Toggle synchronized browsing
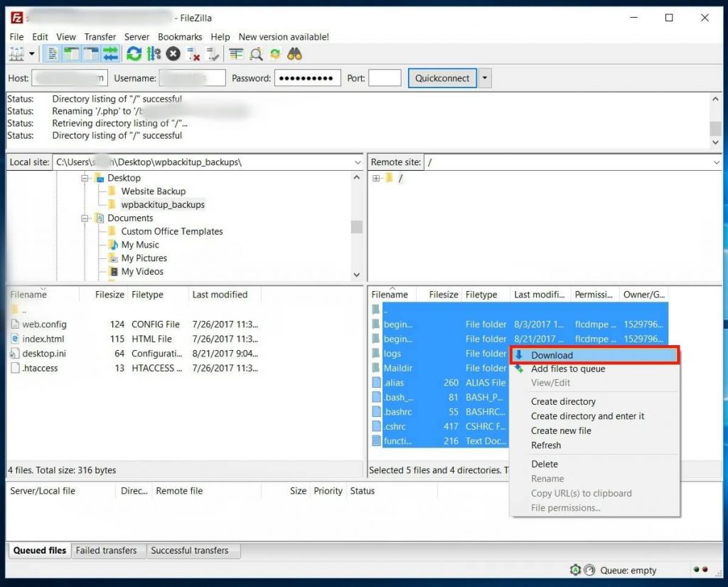The image size is (728, 587). point(275,54)
